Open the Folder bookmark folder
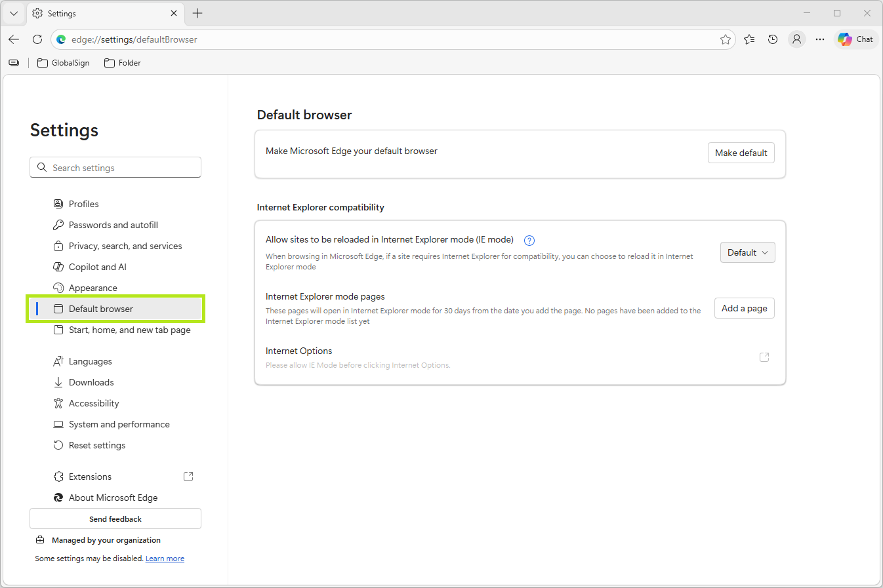Image resolution: width=883 pixels, height=588 pixels. pos(123,63)
